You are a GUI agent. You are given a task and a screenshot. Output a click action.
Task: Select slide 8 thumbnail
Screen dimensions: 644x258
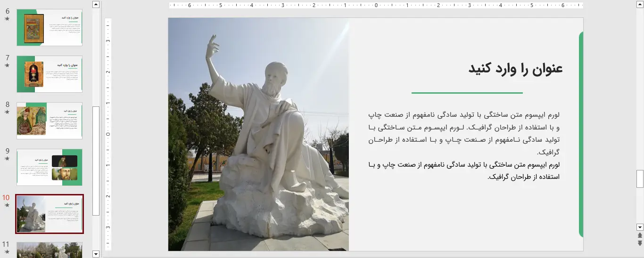[x=50, y=121]
